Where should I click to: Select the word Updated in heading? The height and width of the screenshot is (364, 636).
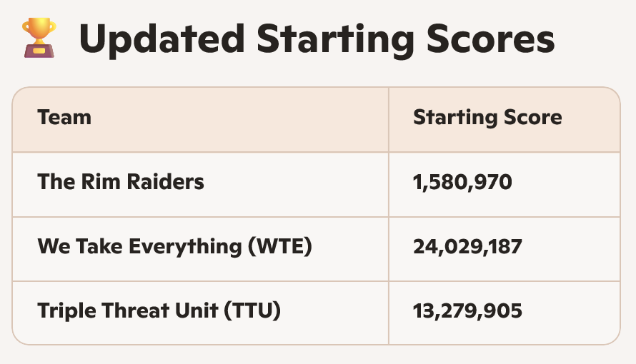pos(162,40)
